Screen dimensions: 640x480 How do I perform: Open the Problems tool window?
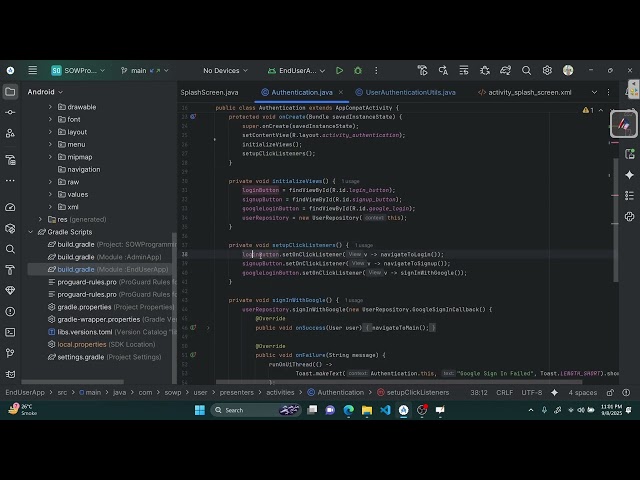coord(10,311)
